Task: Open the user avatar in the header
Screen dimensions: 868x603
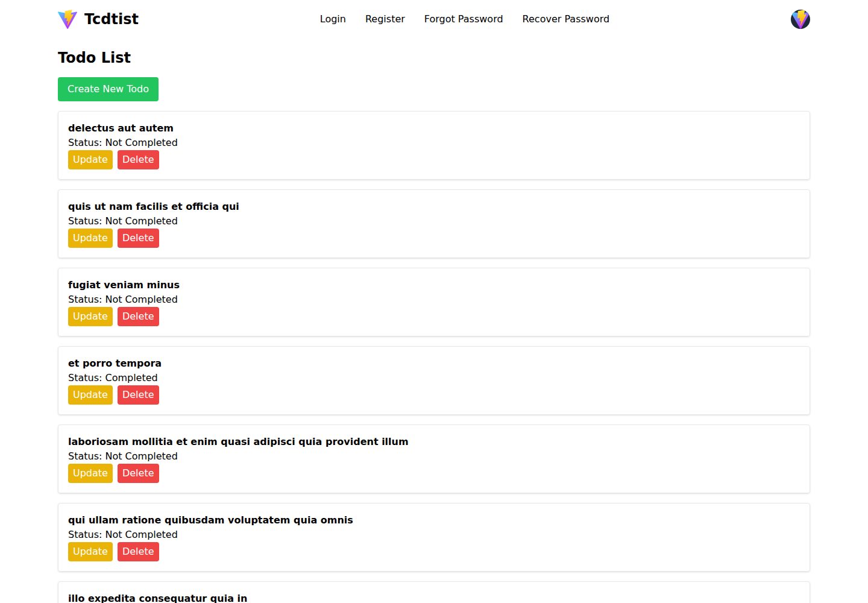Action: [x=800, y=19]
